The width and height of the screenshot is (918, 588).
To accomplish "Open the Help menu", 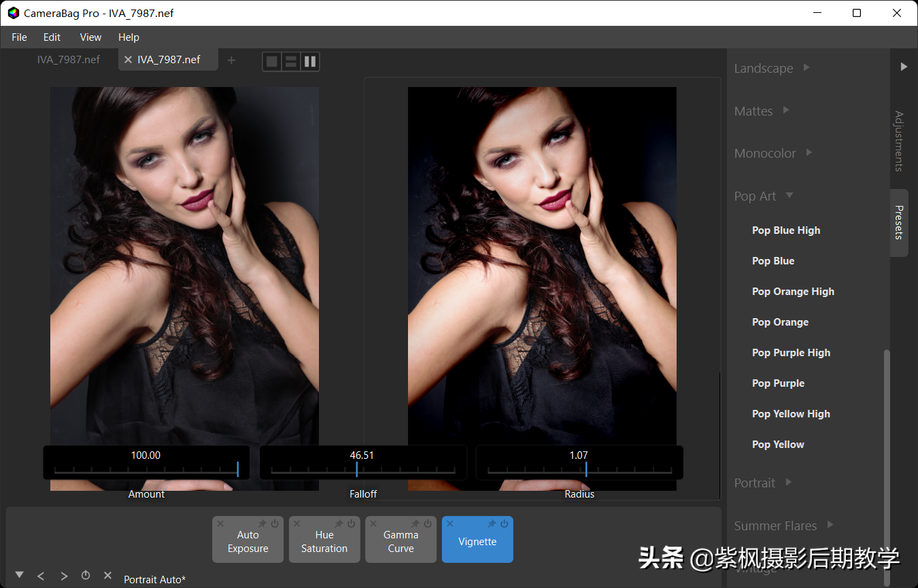I will coord(129,37).
